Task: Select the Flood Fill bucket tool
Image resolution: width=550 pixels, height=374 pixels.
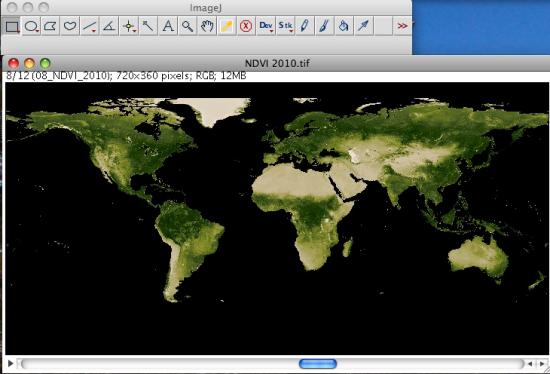Action: [x=344, y=26]
